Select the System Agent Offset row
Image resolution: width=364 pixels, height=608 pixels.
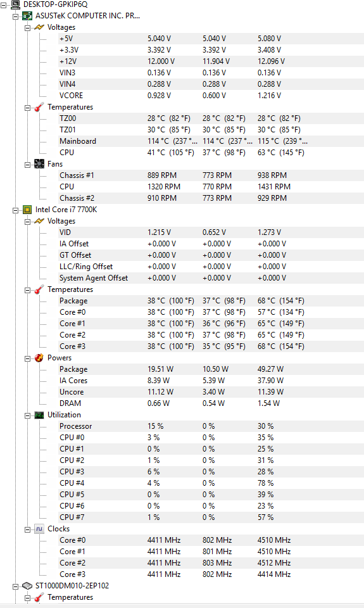(x=211, y=278)
